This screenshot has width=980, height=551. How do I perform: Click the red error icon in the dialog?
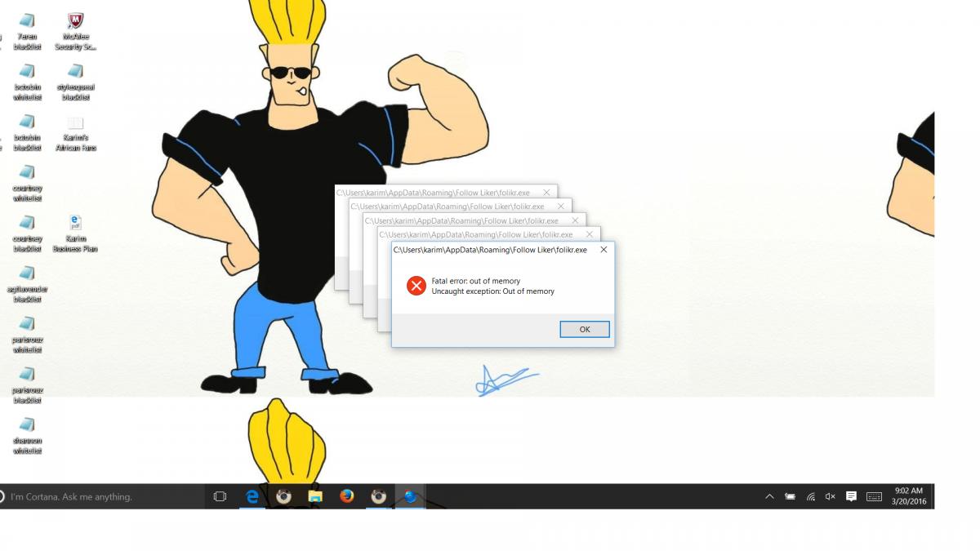416,286
